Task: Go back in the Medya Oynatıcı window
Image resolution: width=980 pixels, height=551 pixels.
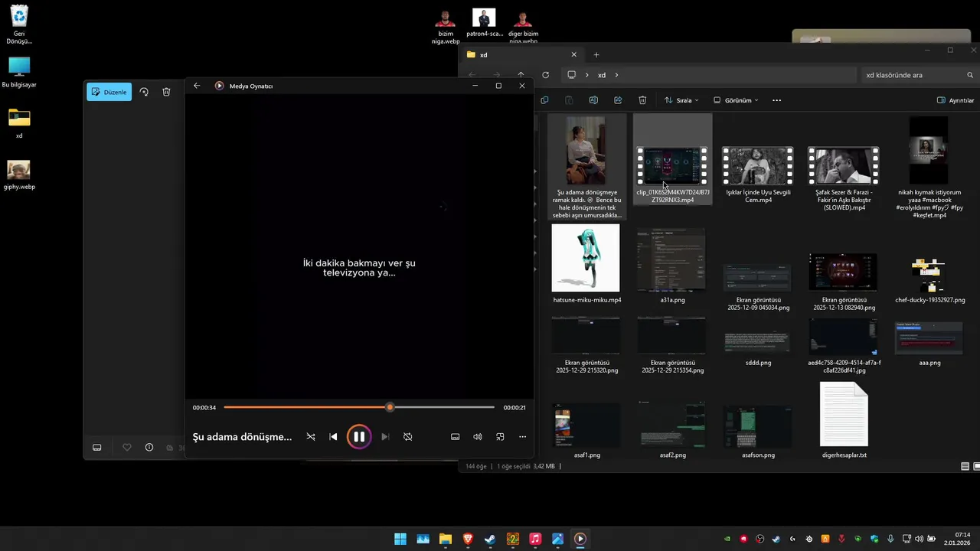Action: 197,86
